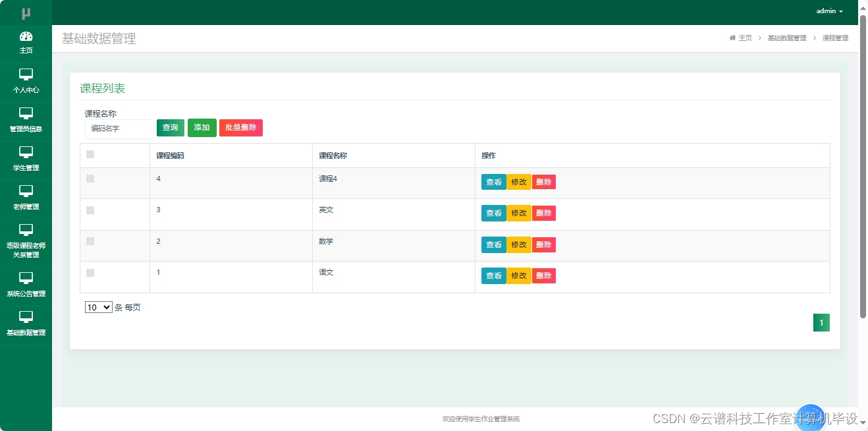Check the checkbox for the 语文 row

click(x=90, y=272)
